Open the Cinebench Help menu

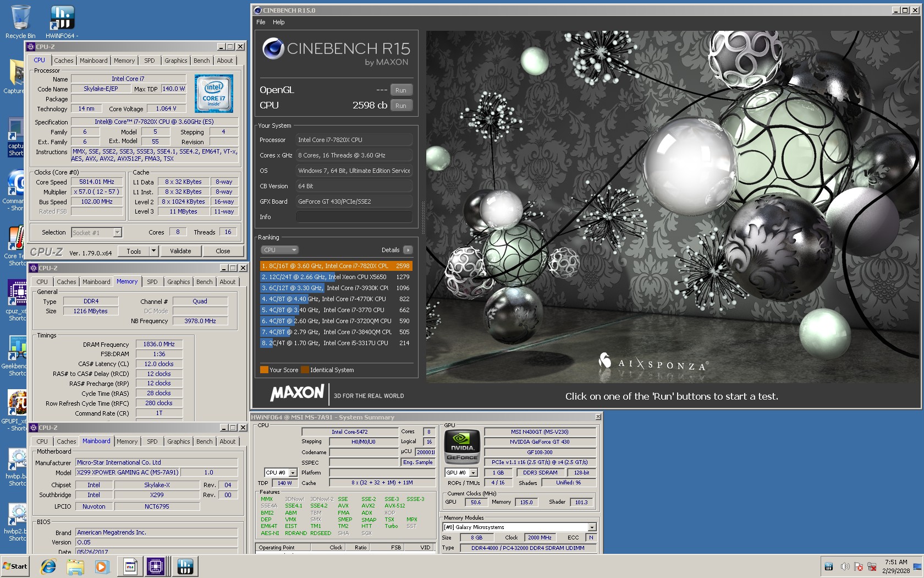tap(279, 22)
